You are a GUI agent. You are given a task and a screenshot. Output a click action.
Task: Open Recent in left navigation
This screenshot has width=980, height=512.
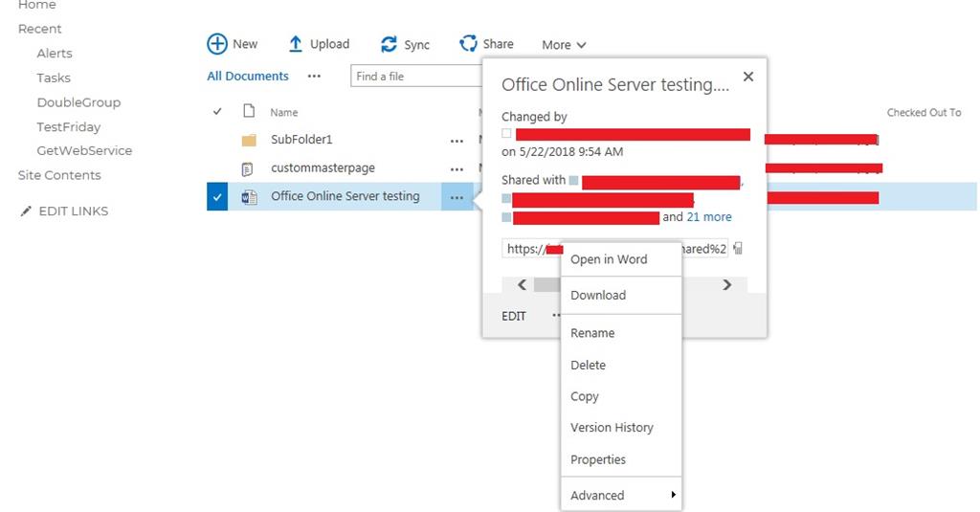click(39, 29)
